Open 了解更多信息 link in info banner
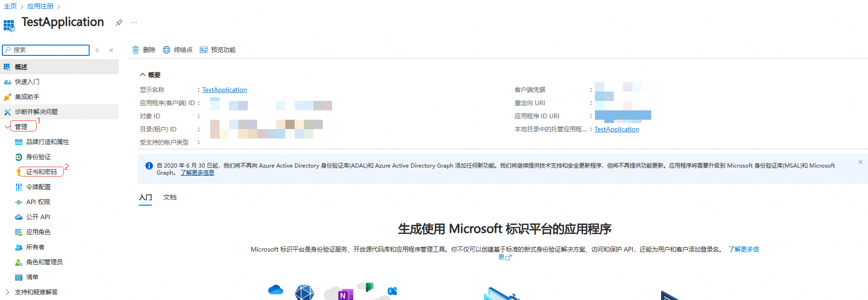This screenshot has height=300, width=868. (x=198, y=173)
